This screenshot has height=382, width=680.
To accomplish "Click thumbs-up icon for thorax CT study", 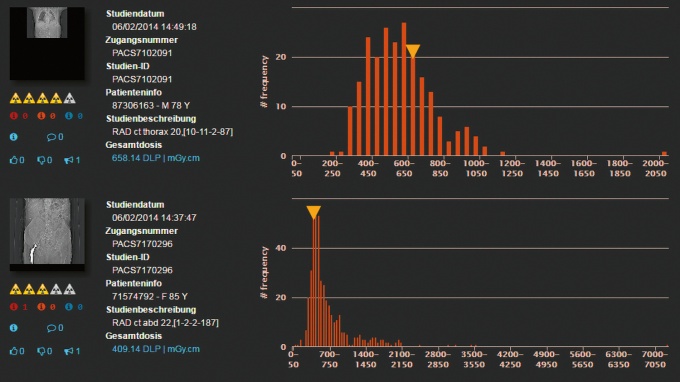I will pos(13,160).
